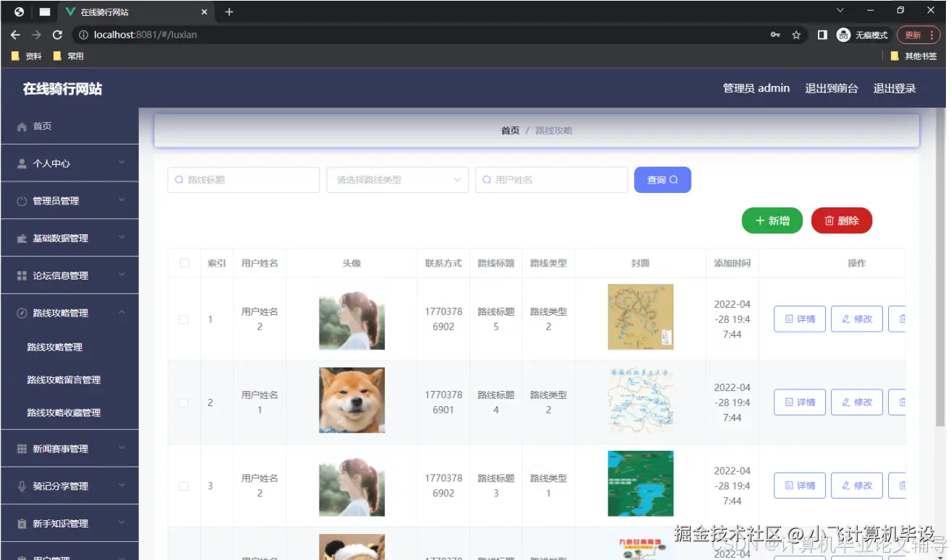Expand the 新手知识管理 sidebar menu
951x560 pixels.
[121, 523]
